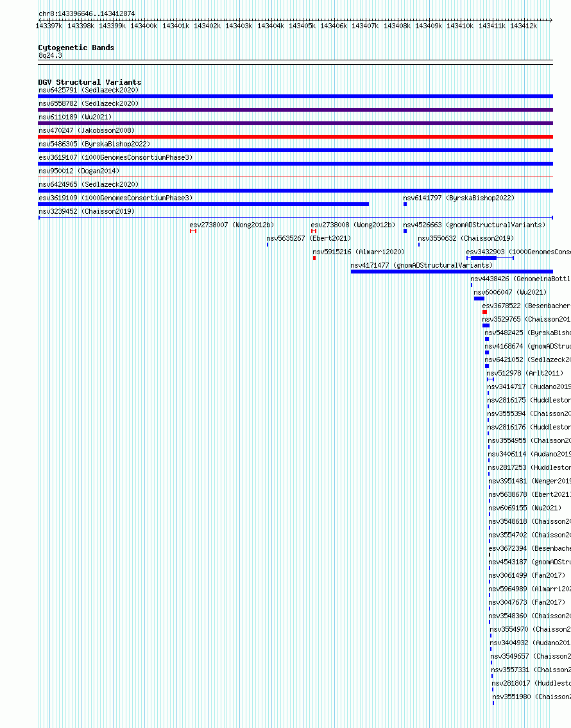Screen dimensions: 571x728
Task: Click the 143400k ruler tick label
Action: [143, 26]
